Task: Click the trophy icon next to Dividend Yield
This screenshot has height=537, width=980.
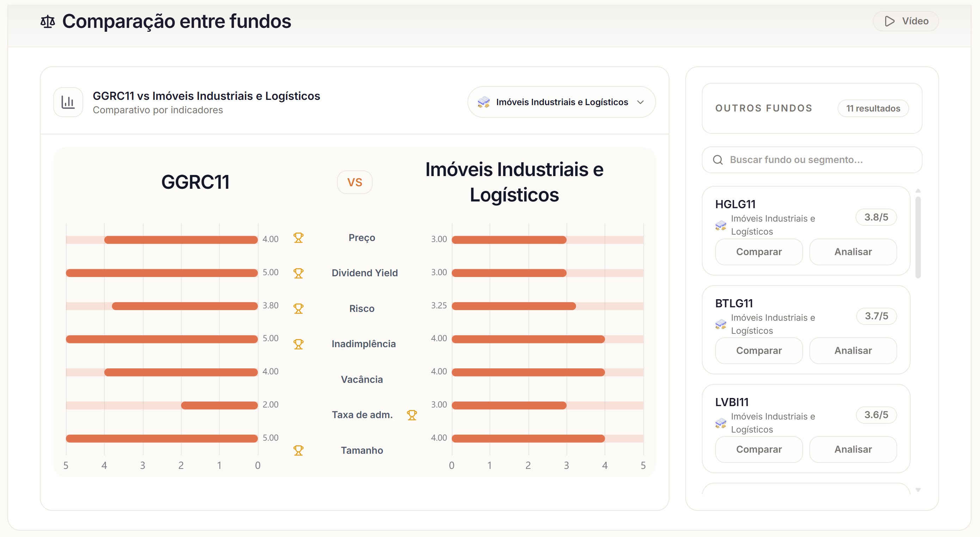Action: tap(298, 273)
